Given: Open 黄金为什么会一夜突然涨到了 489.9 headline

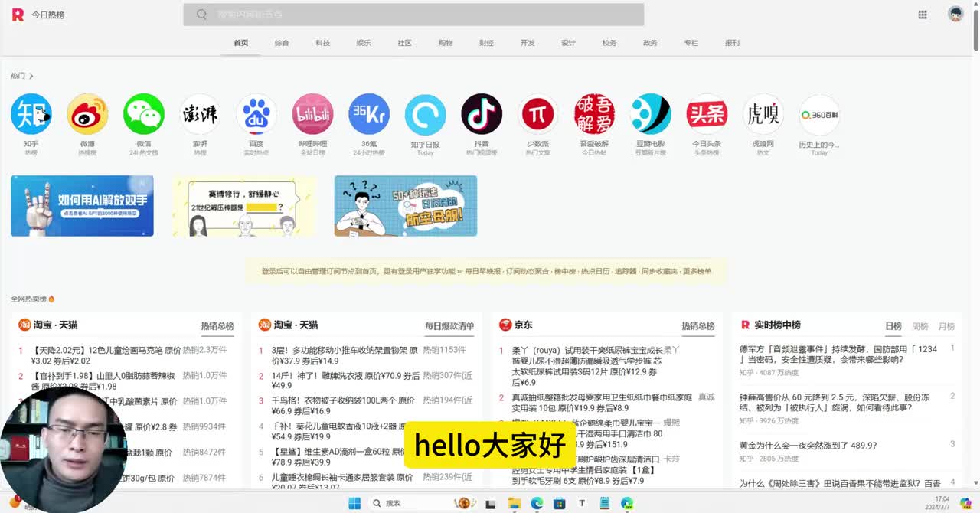Looking at the screenshot, I should 808,445.
